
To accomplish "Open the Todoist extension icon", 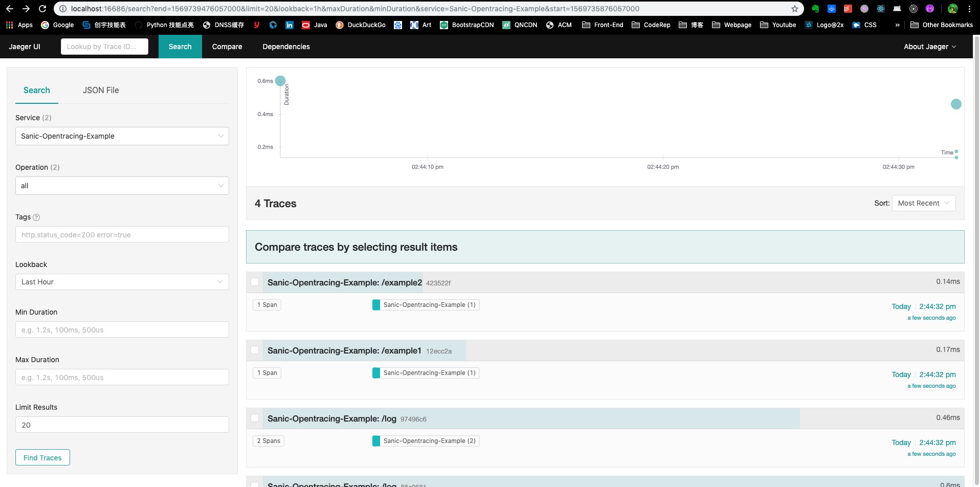I will (x=848, y=9).
